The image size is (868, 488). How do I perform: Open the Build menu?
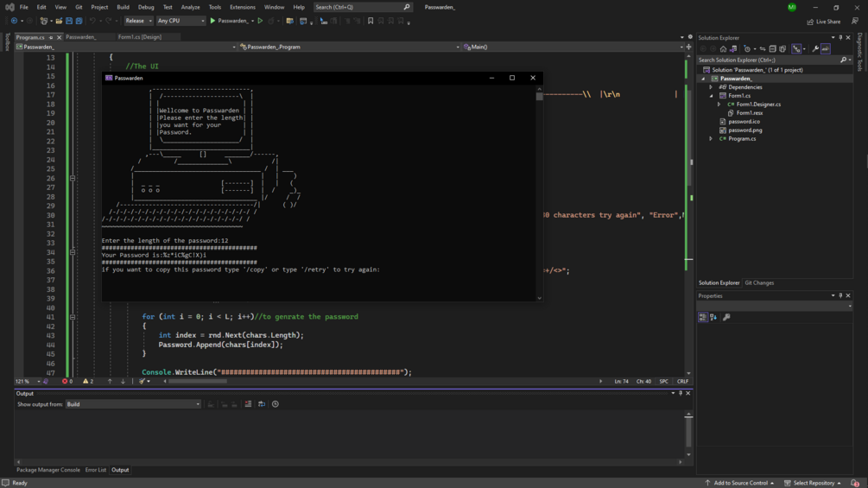point(123,7)
